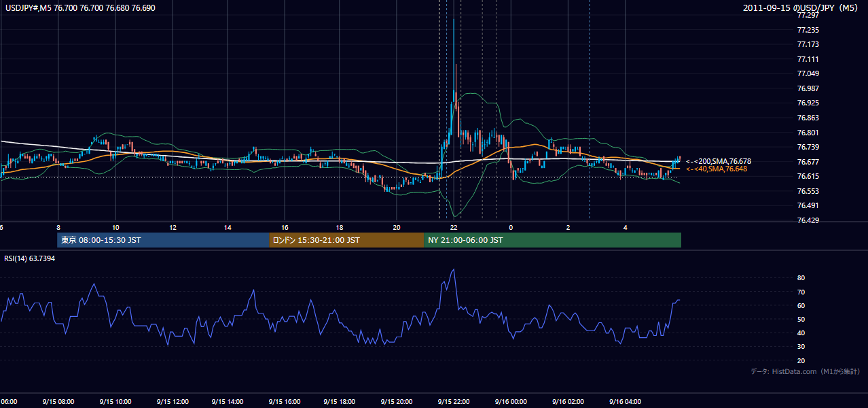868x408 pixels.
Task: Click RSI scale value 40
Action: (x=801, y=333)
